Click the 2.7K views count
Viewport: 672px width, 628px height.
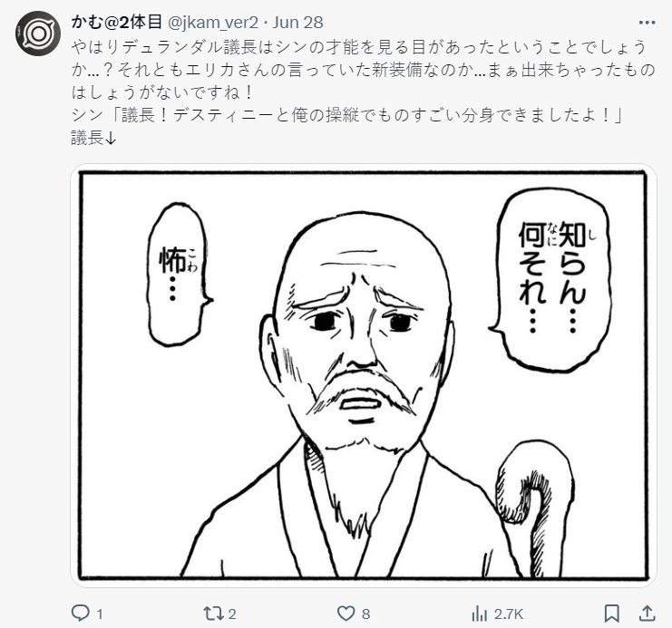click(508, 614)
